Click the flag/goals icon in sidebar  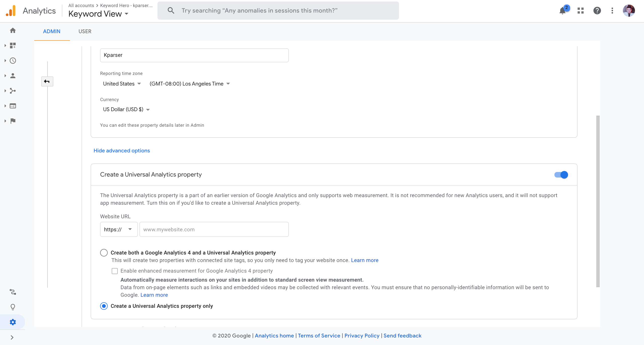tap(12, 121)
